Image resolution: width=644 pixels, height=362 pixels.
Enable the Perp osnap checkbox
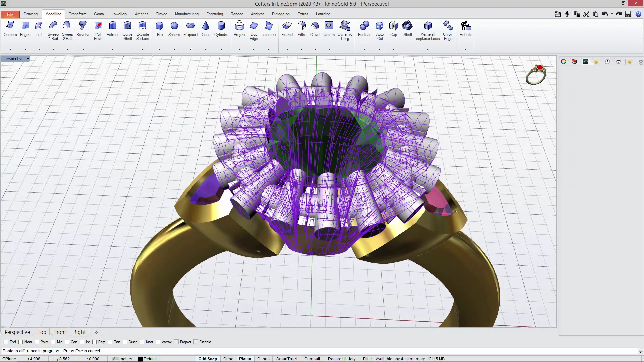coord(95,342)
